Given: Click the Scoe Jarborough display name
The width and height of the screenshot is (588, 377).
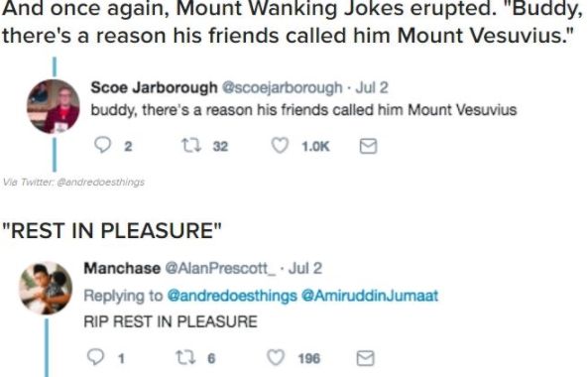Looking at the screenshot, I should coord(154,87).
